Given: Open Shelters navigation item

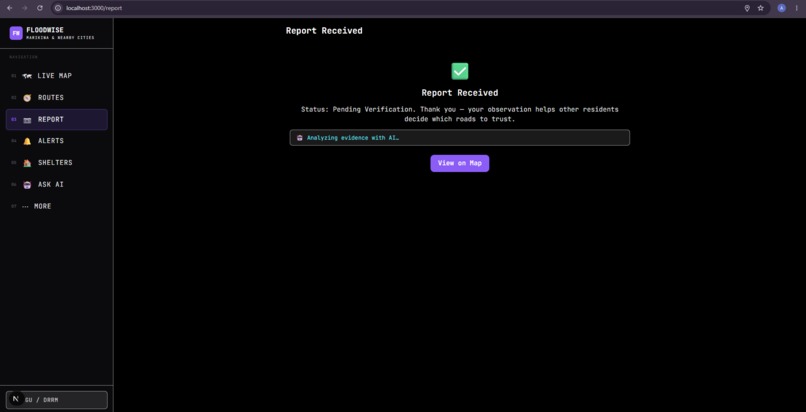Looking at the screenshot, I should click(57, 162).
